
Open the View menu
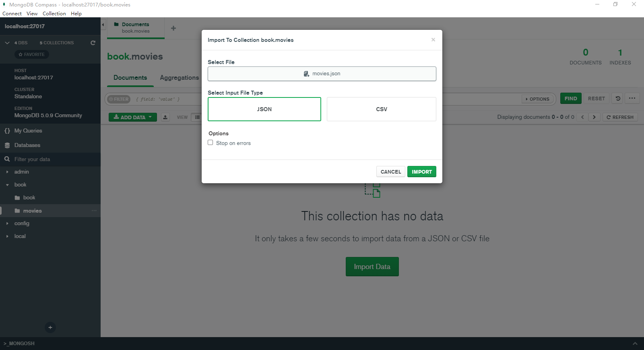coord(32,13)
